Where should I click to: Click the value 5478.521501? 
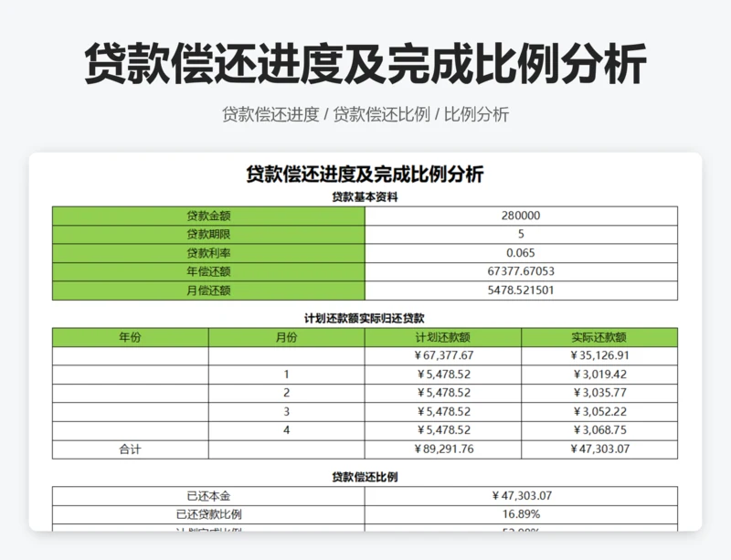521,291
